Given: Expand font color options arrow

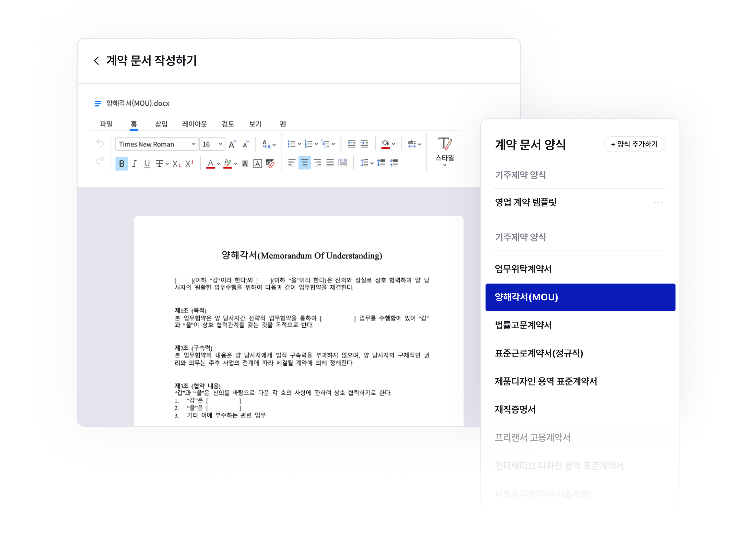Looking at the screenshot, I should [219, 164].
